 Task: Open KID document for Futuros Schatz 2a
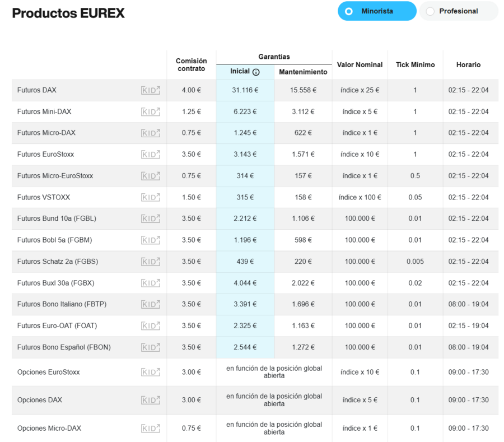151,262
